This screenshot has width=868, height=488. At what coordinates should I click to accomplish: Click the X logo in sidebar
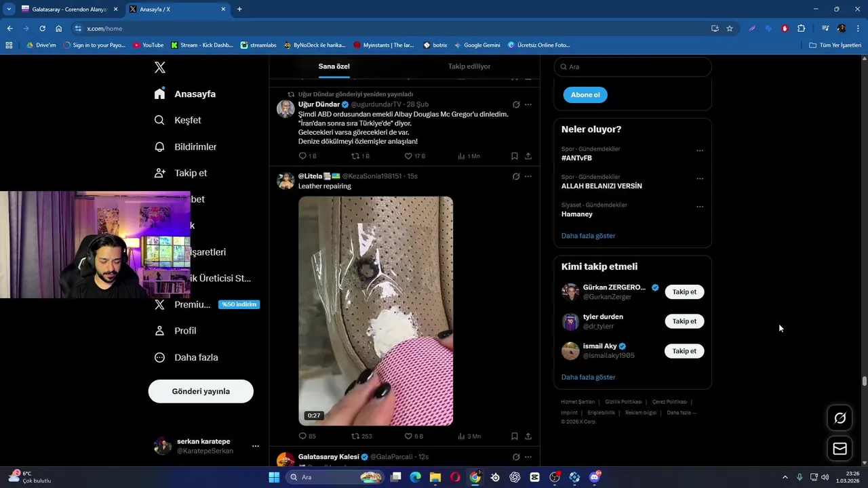click(160, 67)
